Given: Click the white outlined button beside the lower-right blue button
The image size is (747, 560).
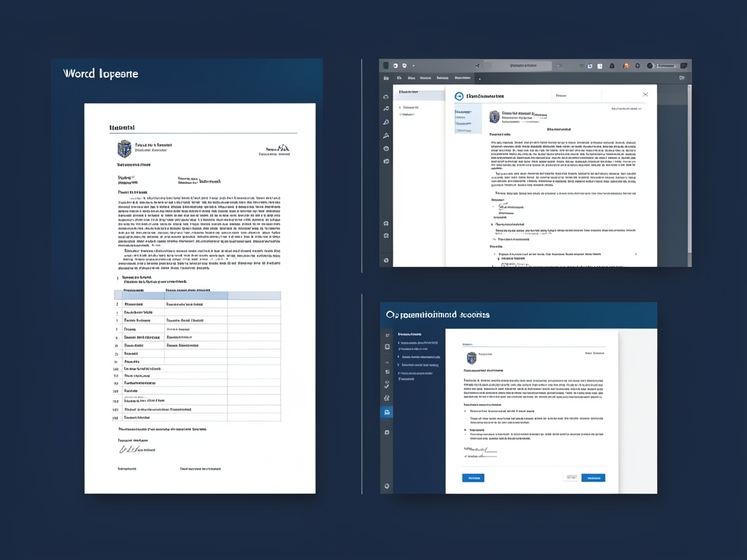Looking at the screenshot, I should [x=570, y=477].
